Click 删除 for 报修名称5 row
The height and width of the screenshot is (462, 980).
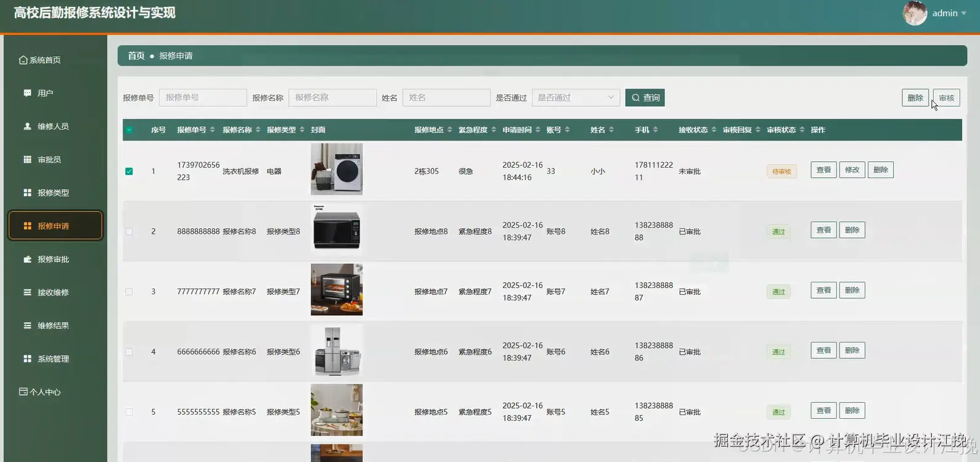pyautogui.click(x=852, y=410)
